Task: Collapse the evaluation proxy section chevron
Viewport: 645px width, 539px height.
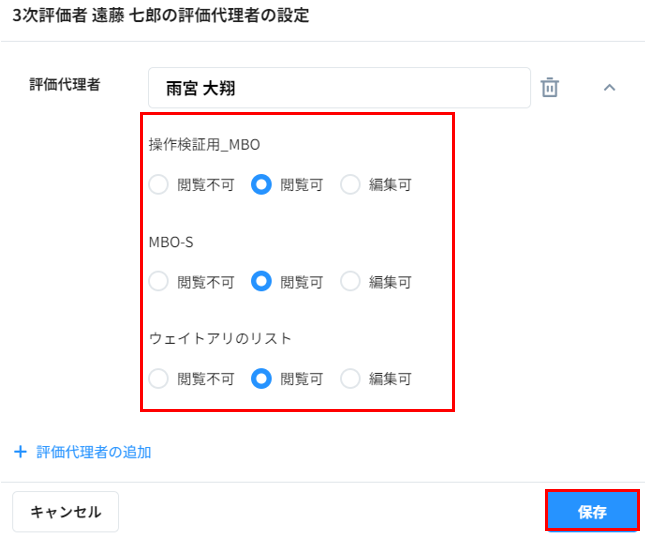Action: 609,88
